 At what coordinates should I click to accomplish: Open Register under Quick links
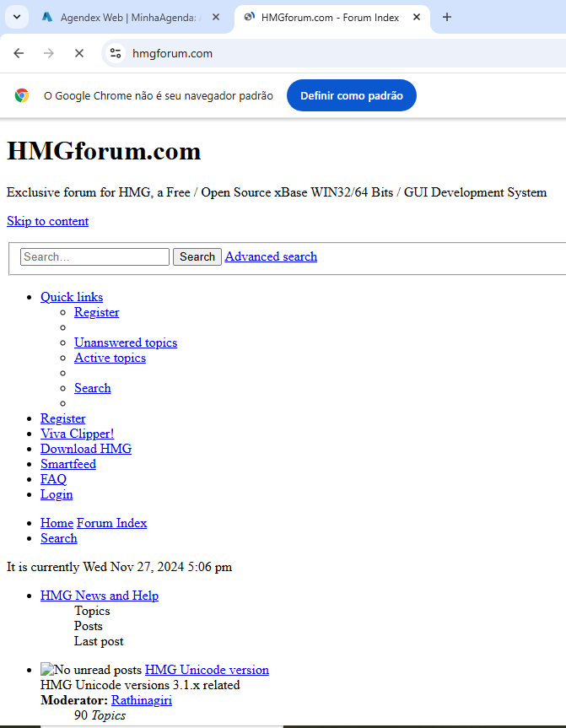click(96, 312)
